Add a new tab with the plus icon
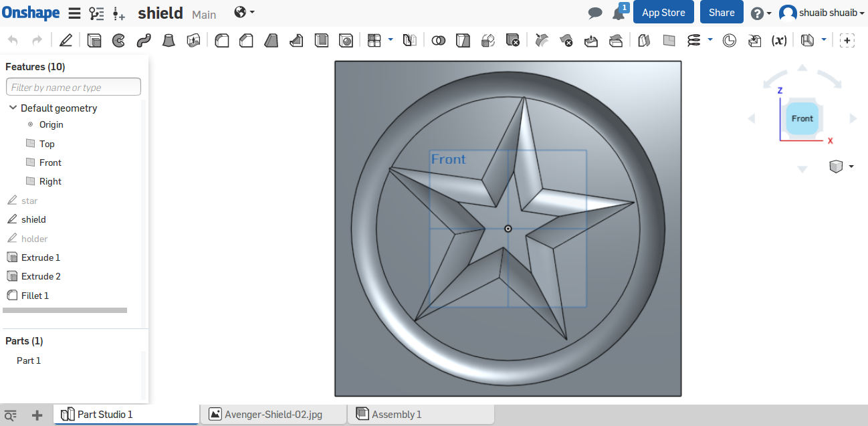This screenshot has height=426, width=868. coord(37,415)
